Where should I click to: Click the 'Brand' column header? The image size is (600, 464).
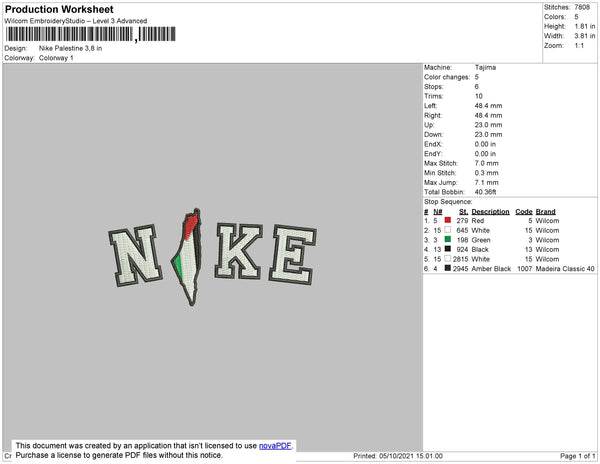[545, 212]
